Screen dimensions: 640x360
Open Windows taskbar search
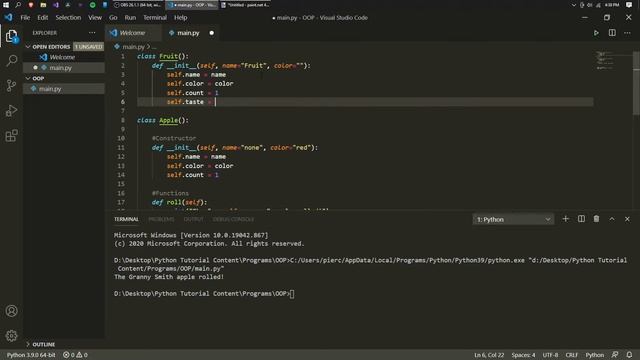pyautogui.click(x=18, y=5)
